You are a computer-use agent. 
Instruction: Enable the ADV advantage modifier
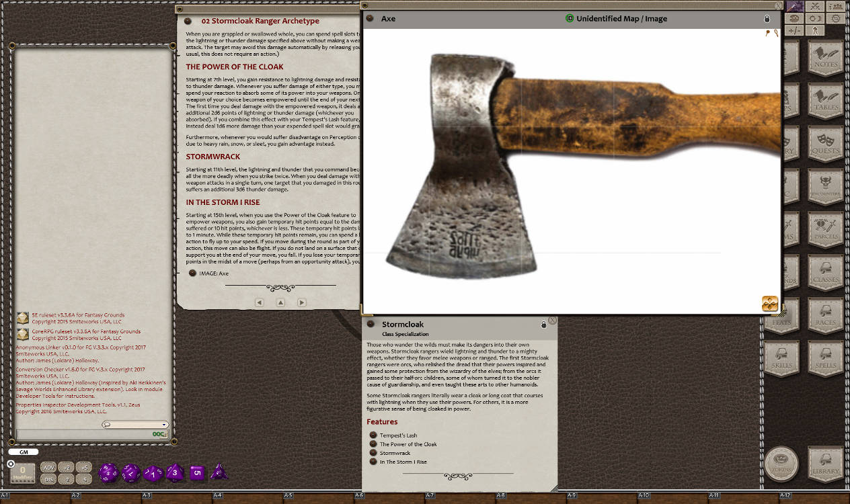point(49,468)
